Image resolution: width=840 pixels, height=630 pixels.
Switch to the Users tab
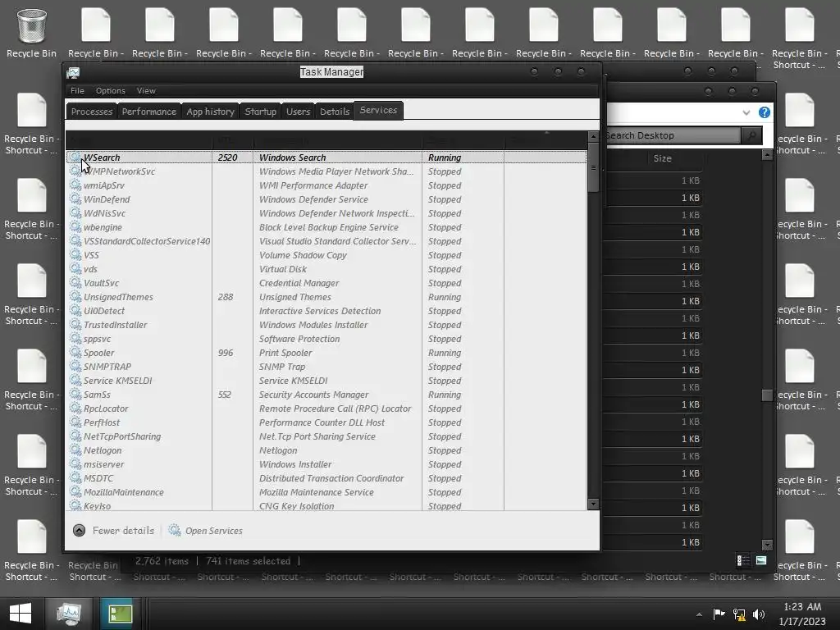click(x=298, y=112)
